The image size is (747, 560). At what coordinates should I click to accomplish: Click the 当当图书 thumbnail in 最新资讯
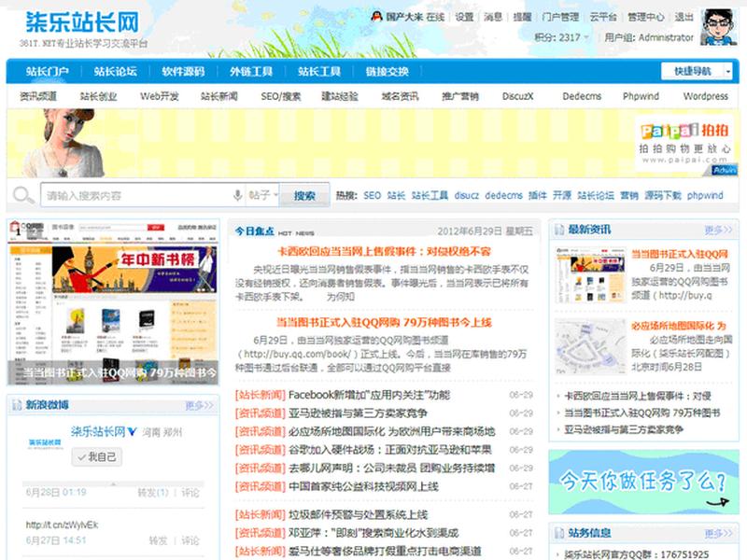[x=590, y=274]
